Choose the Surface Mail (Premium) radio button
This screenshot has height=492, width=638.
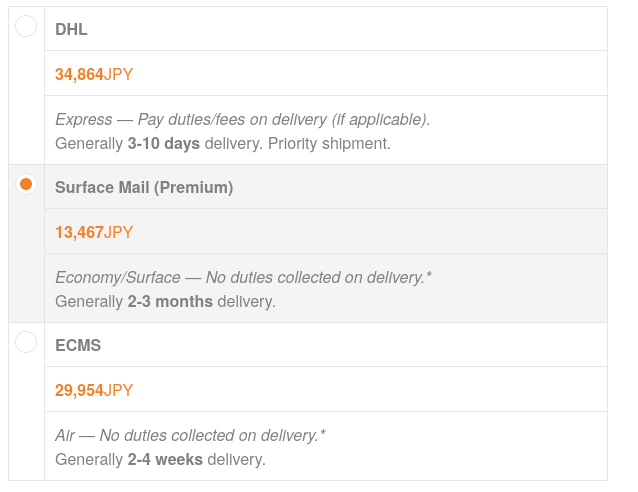coord(26,184)
